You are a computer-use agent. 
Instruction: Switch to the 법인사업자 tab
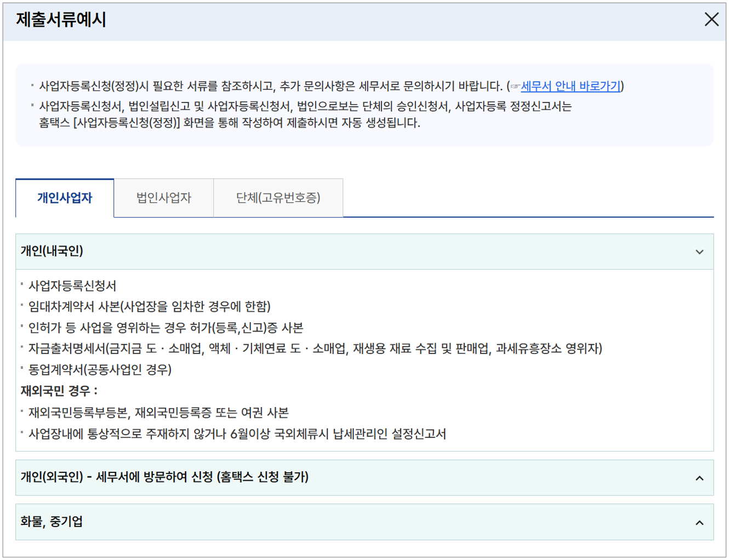[x=163, y=198]
